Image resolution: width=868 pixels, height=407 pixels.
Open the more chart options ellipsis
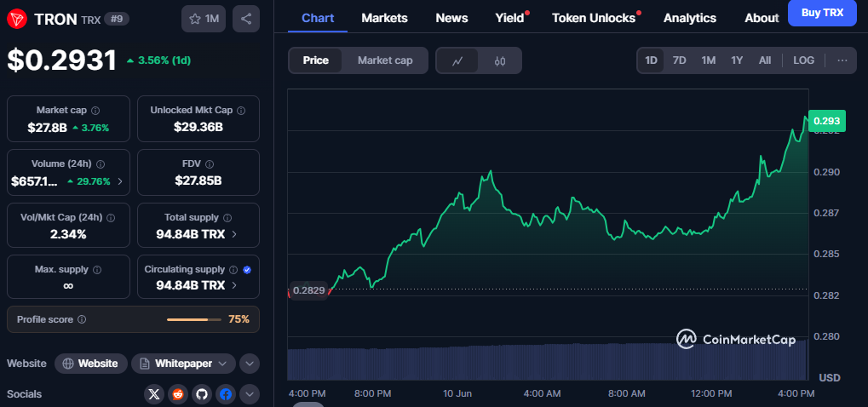(x=842, y=60)
